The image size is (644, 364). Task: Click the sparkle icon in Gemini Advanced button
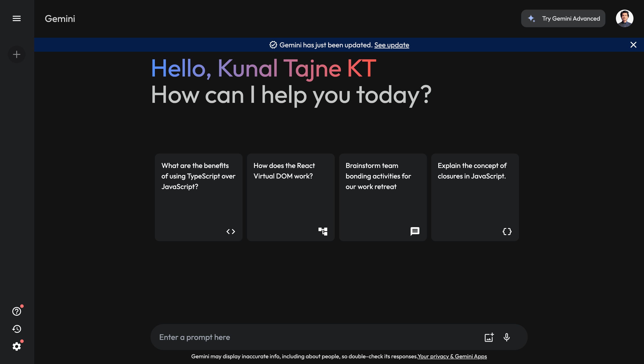[x=531, y=18]
